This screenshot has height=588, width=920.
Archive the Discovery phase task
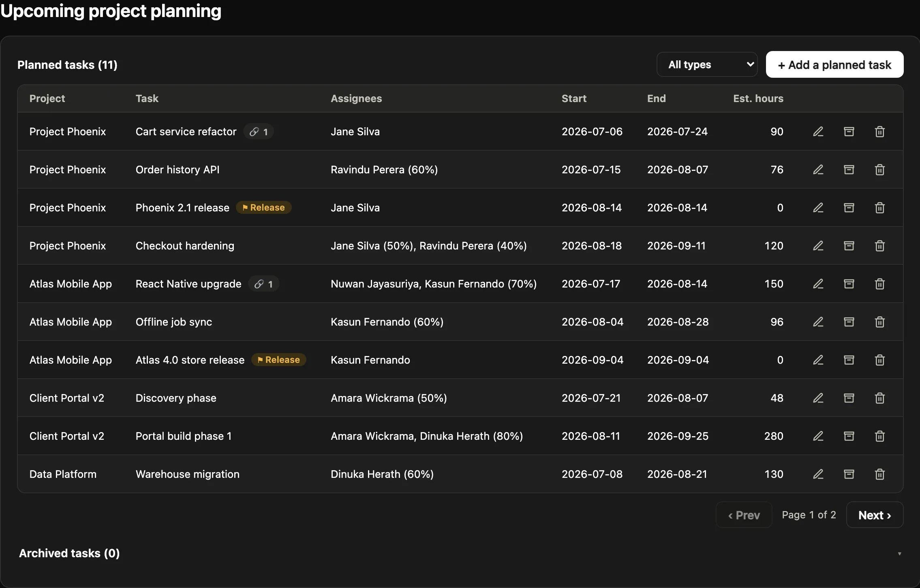849,398
